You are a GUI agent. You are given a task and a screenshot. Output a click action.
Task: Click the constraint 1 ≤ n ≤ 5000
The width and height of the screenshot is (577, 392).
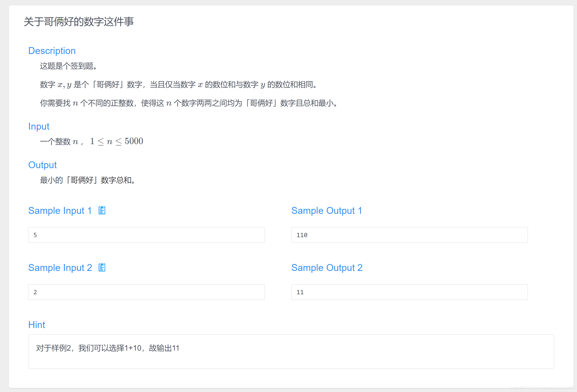pyautogui.click(x=116, y=141)
